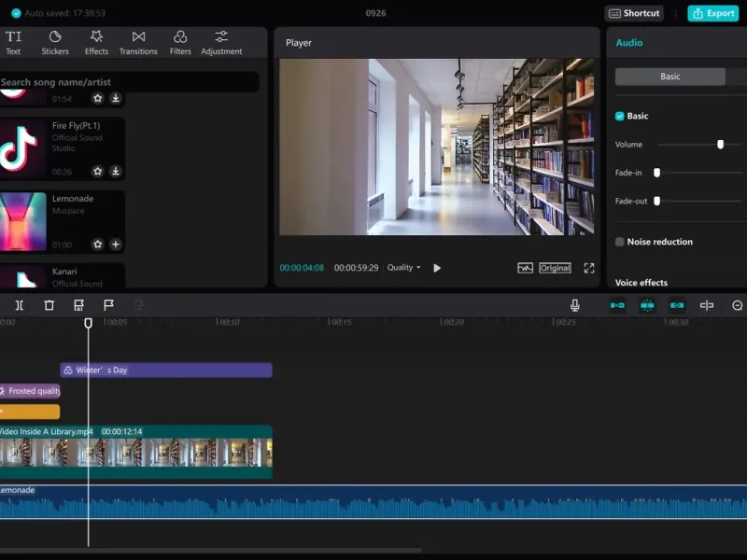747x560 pixels.
Task: Click the microphone voiceover record icon
Action: (575, 305)
